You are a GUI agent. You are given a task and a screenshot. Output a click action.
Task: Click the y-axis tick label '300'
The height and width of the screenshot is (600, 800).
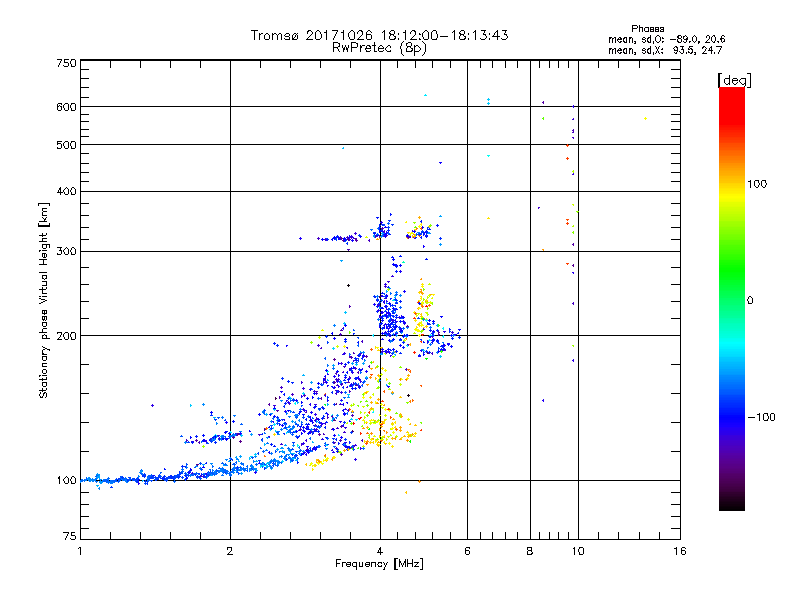click(67, 251)
